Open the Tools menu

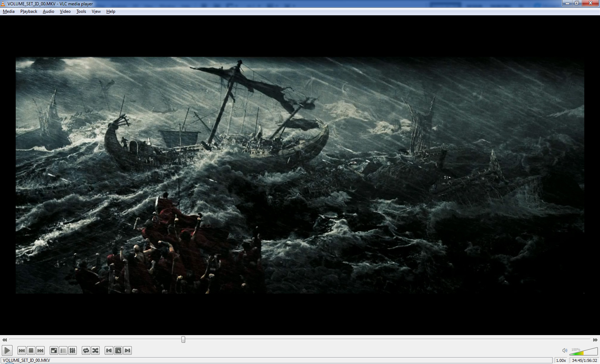point(81,11)
